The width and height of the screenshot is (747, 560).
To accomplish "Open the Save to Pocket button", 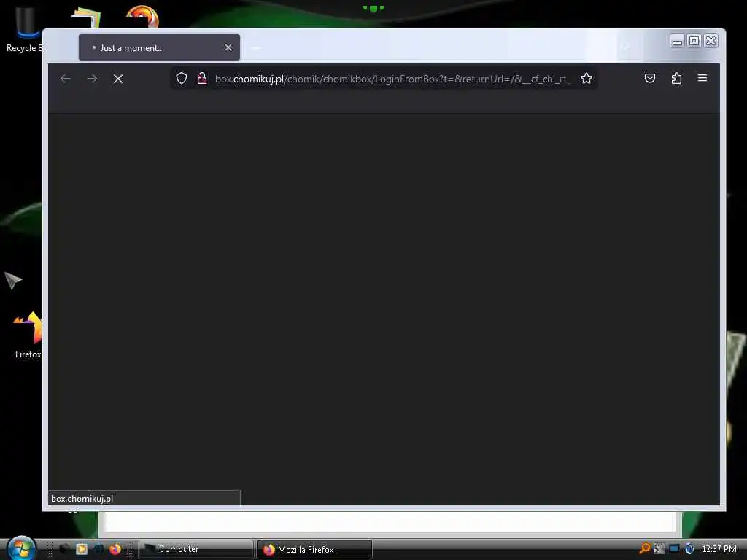I will [x=650, y=78].
